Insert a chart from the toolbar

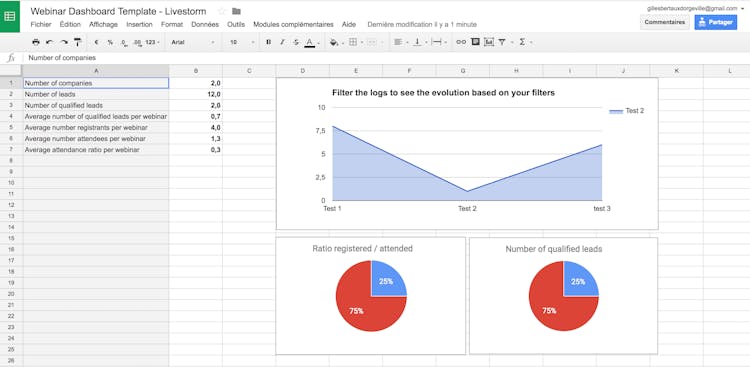488,42
